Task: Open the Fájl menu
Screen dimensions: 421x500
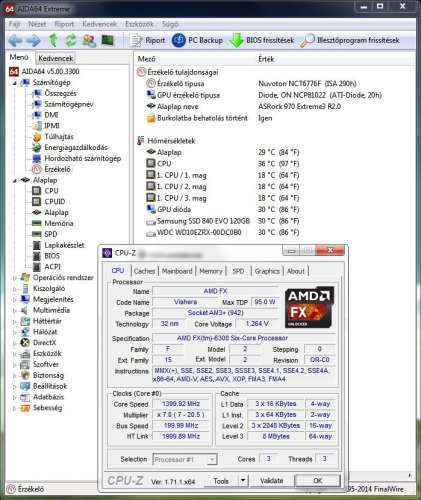Action: pyautogui.click(x=15, y=24)
